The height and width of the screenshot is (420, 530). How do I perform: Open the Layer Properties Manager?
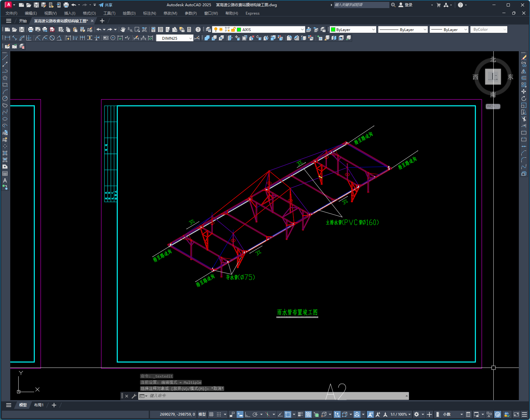(208, 29)
